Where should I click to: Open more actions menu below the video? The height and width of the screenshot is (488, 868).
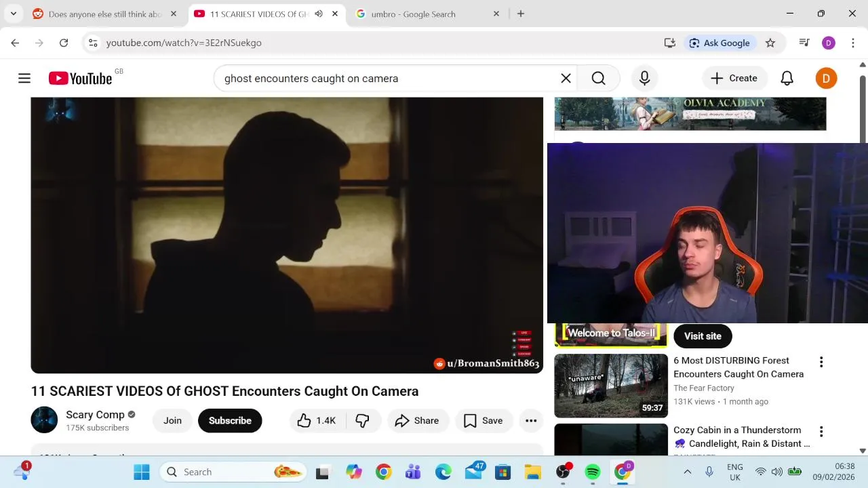click(531, 421)
